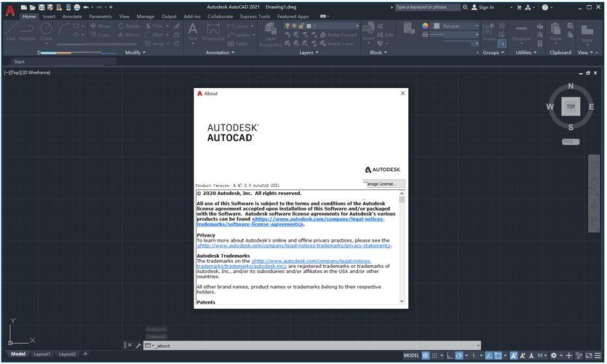Click the Insert block tool
Screen dimensions: 607x364
[368, 31]
